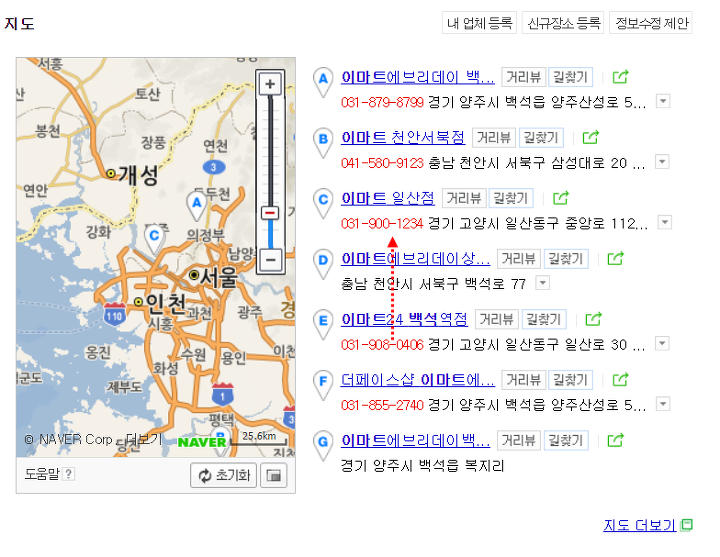Click list pin D for 이마트에브리데이상...
This screenshot has height=557, width=720.
pyautogui.click(x=323, y=264)
